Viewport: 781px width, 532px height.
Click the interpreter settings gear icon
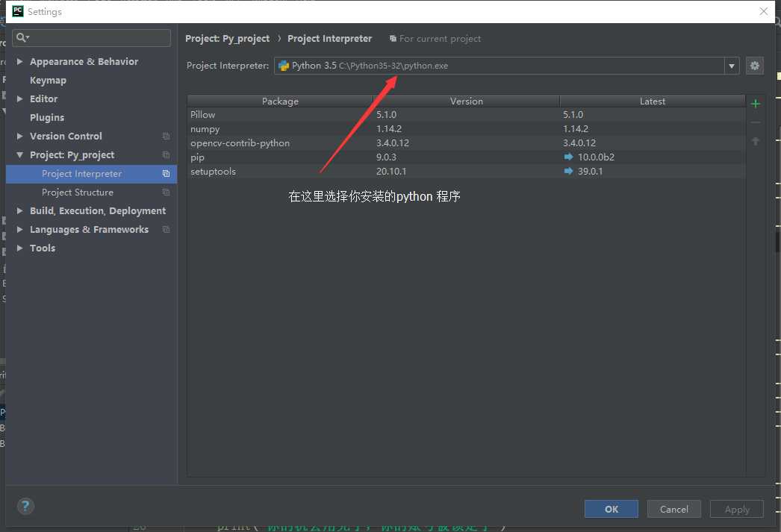coord(755,66)
